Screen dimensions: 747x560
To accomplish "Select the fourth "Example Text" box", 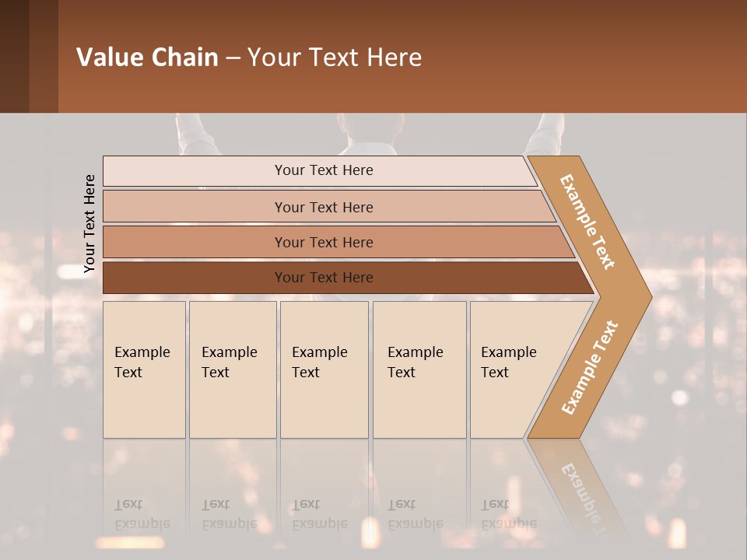I will pyautogui.click(x=419, y=369).
